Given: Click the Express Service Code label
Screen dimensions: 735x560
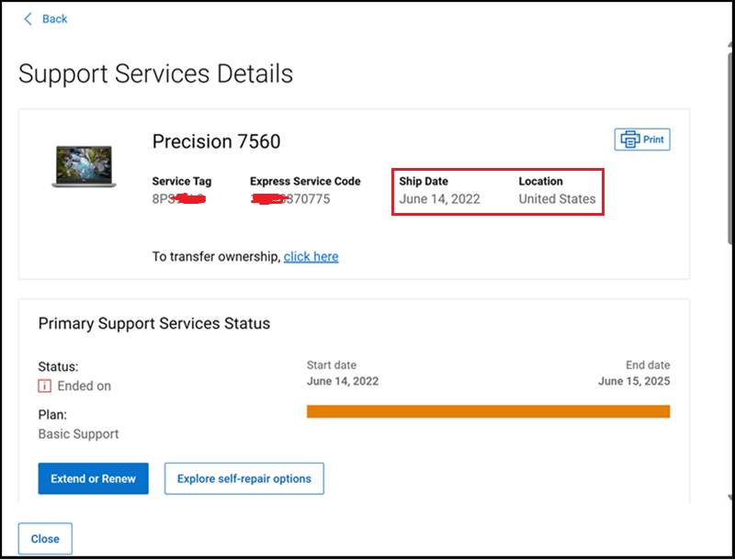Looking at the screenshot, I should click(305, 181).
